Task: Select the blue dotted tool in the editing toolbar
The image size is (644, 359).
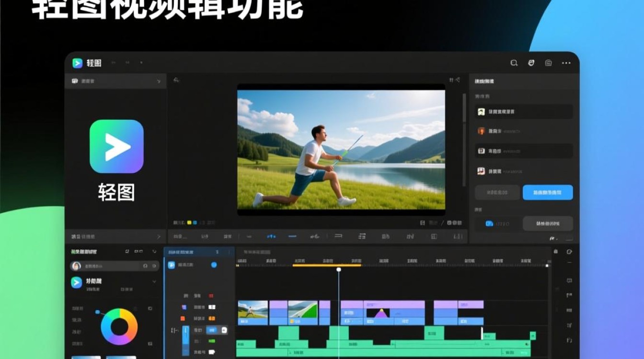Action: tap(271, 236)
